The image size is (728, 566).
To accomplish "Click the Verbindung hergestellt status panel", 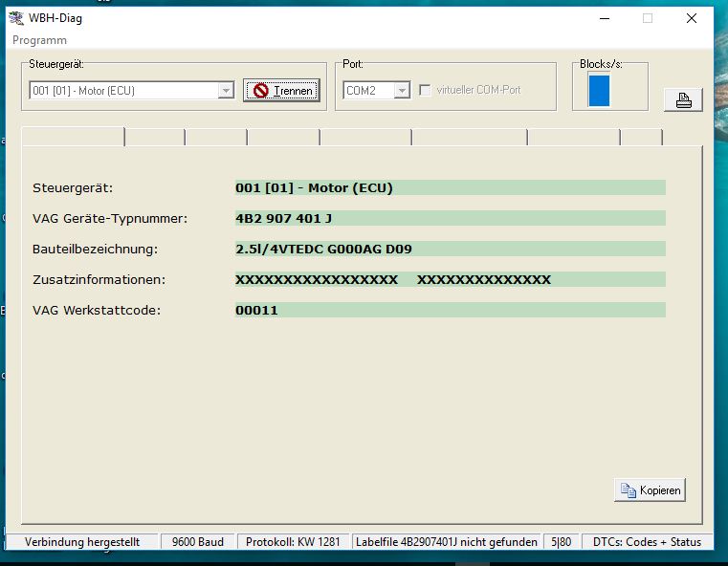I will click(x=82, y=542).
